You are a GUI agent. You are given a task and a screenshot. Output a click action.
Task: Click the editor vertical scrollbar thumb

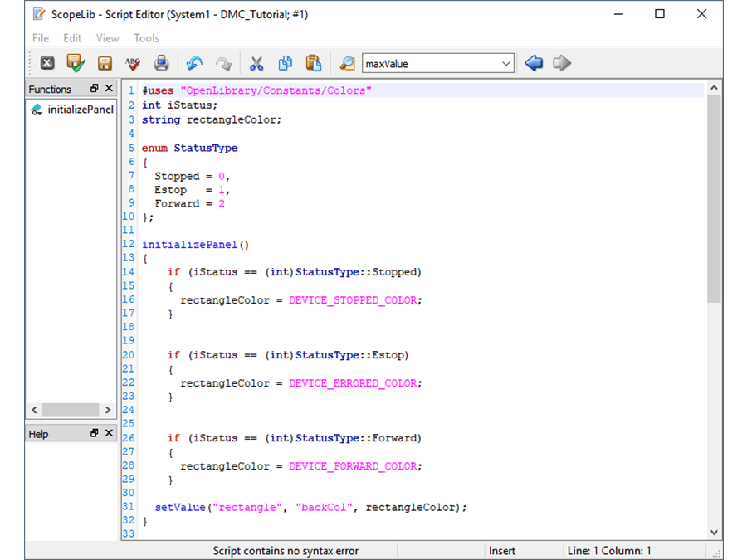coord(714,198)
